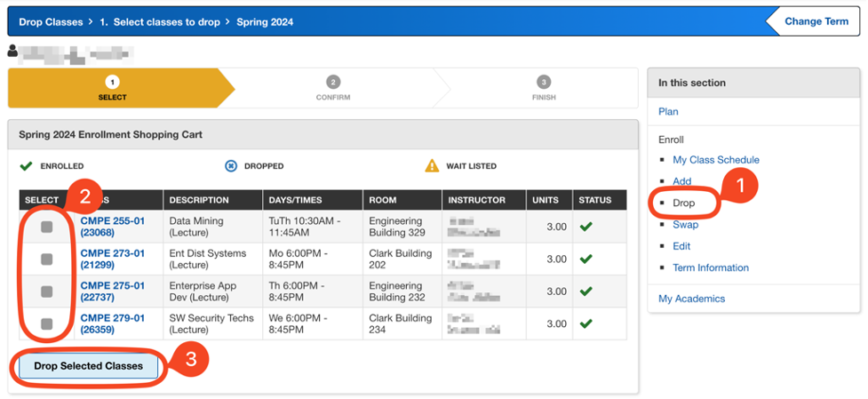Image resolution: width=868 pixels, height=399 pixels.
Task: Select the CMPE 273-01 checkbox
Action: coord(46,259)
